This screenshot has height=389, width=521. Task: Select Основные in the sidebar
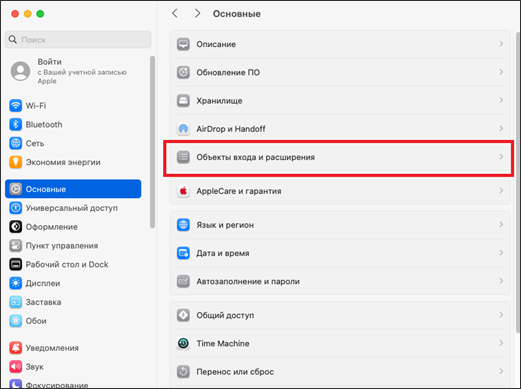[x=73, y=189]
